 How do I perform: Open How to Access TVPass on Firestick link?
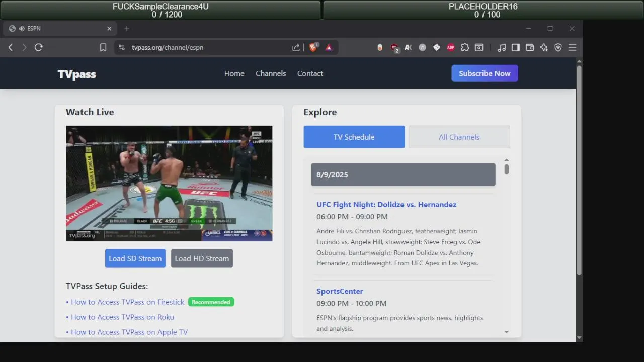(128, 302)
